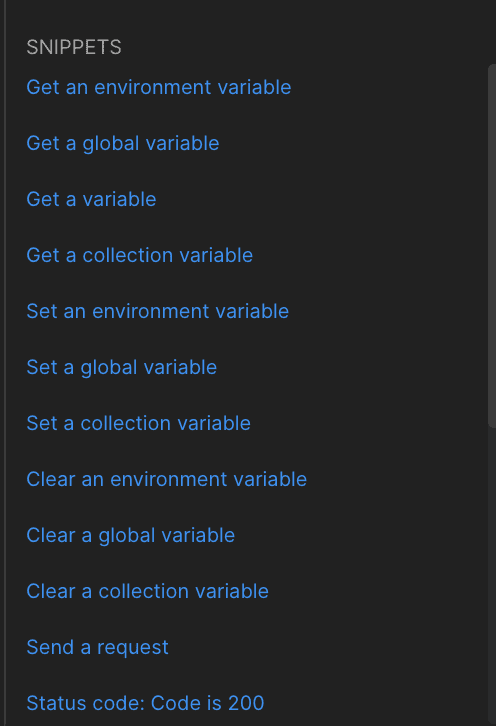Insert the Get an environment variable snippet
The image size is (496, 726).
pyautogui.click(x=158, y=88)
